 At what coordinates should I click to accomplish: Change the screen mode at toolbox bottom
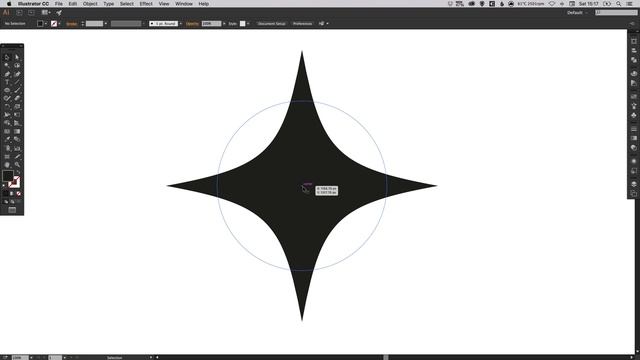(12, 210)
